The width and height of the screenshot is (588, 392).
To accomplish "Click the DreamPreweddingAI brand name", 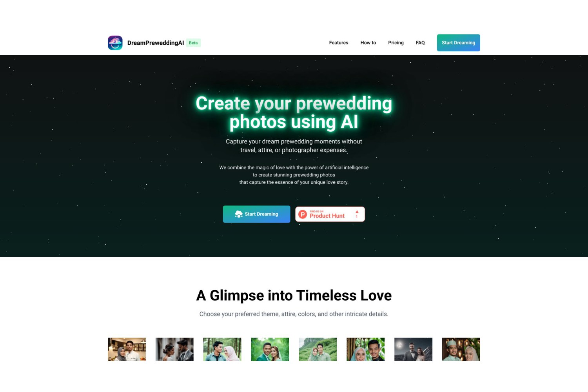I will [x=156, y=43].
